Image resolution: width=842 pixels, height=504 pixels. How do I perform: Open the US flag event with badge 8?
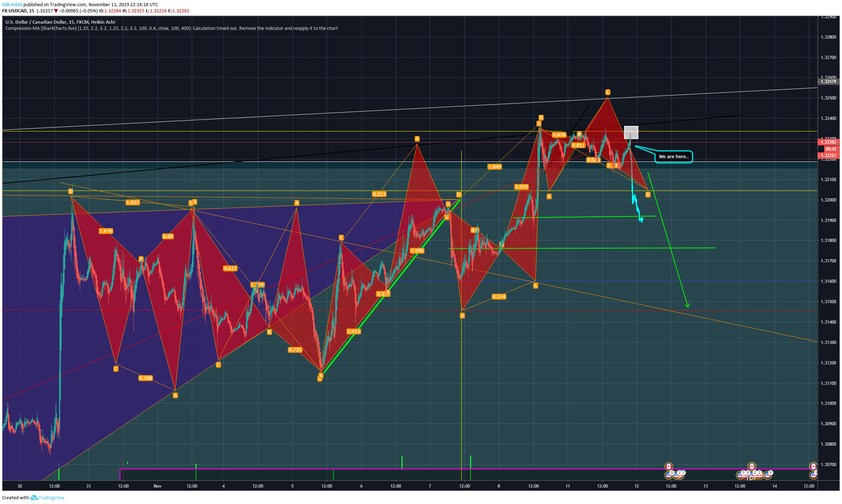768,474
